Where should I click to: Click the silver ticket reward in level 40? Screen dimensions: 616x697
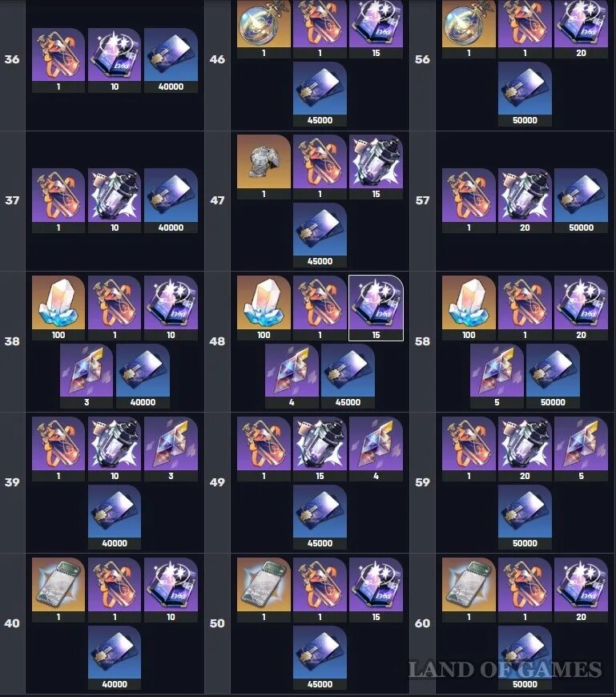(x=58, y=590)
